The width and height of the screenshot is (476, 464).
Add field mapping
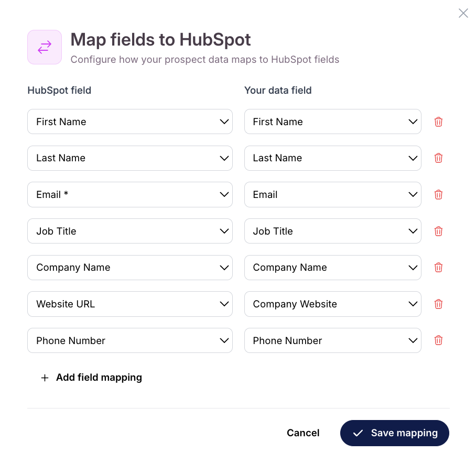point(91,377)
